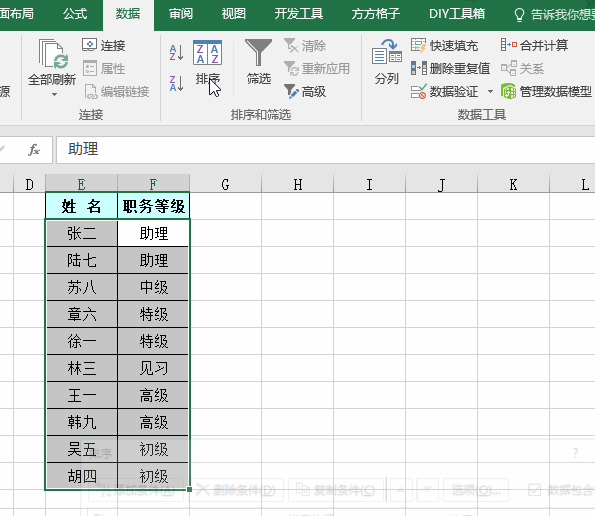
Task: Click 编辑链接 edit links button
Action: click(x=116, y=91)
